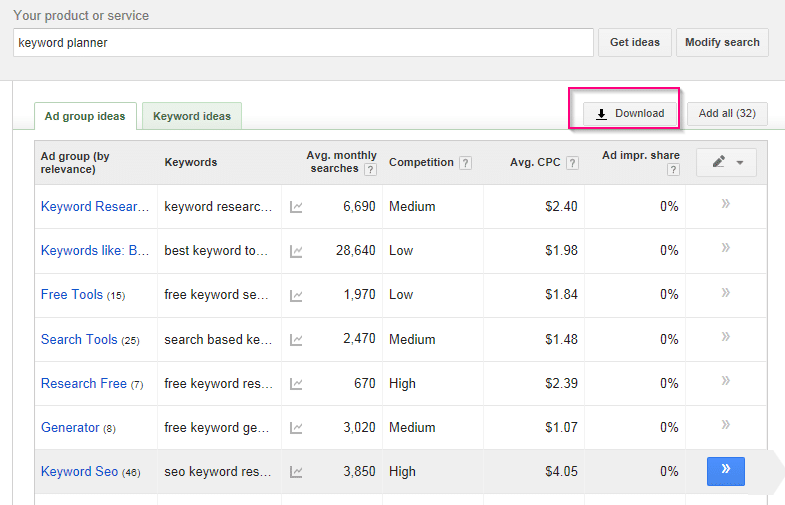
Task: Switch to Ad group ideas tab
Action: click(x=85, y=116)
